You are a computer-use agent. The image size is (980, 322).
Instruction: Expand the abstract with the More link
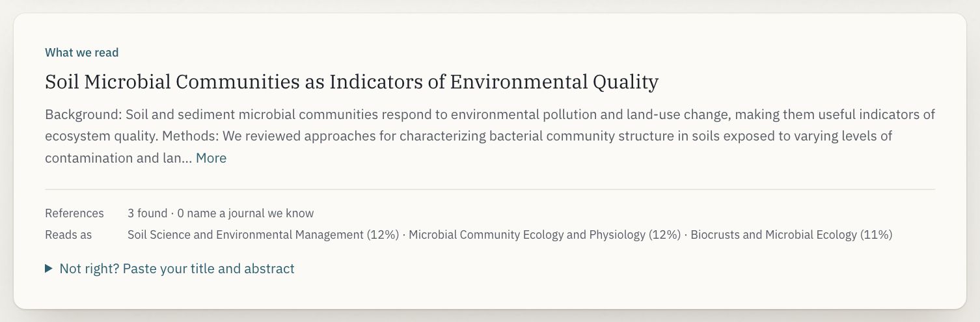[x=211, y=158]
